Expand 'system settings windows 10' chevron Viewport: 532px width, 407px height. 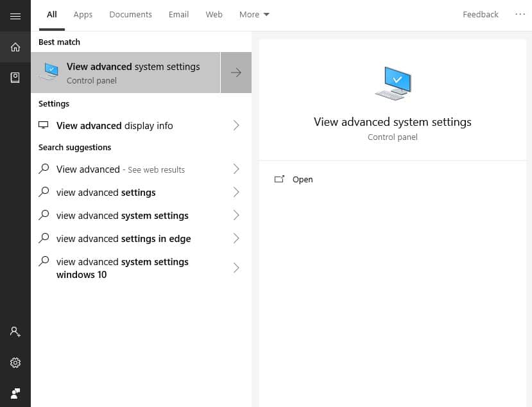pyautogui.click(x=236, y=268)
